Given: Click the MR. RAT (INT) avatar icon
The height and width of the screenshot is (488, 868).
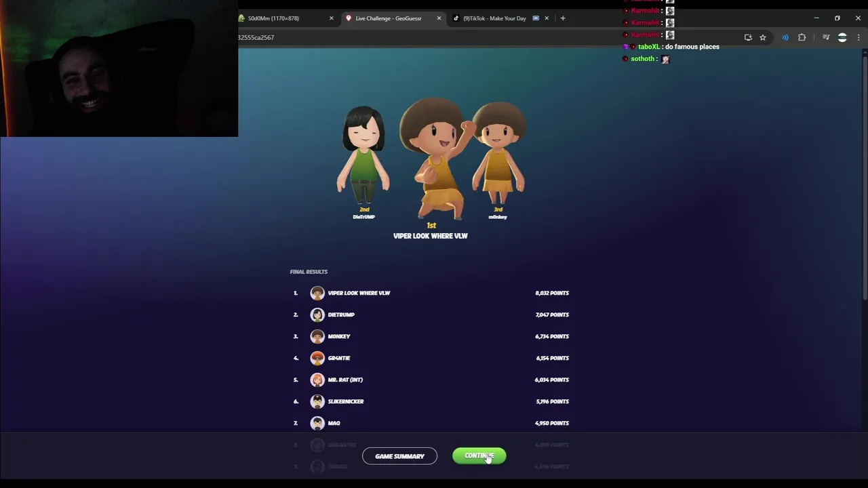Looking at the screenshot, I should [317, 380].
